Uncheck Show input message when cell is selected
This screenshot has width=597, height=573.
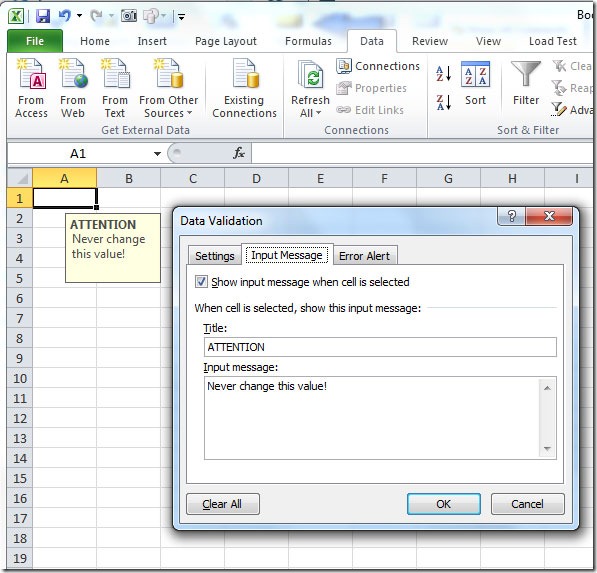pyautogui.click(x=201, y=282)
